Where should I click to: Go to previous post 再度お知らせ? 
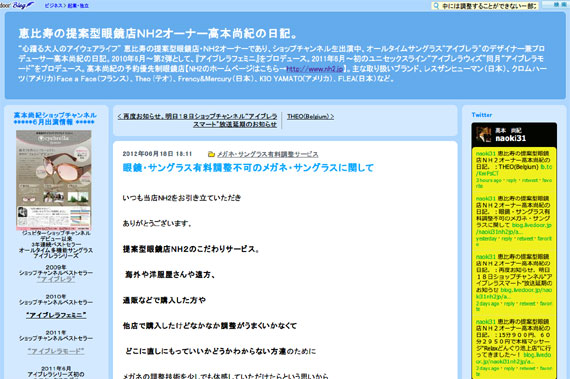point(197,120)
